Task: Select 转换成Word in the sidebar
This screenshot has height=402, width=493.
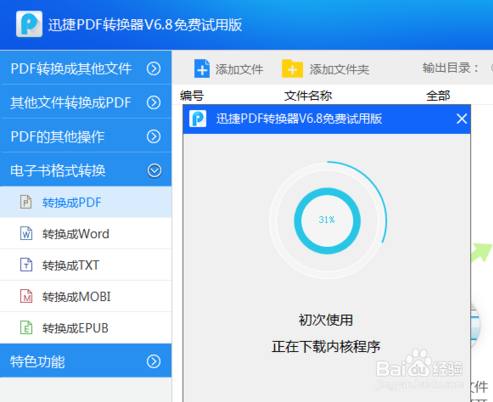Action: [x=86, y=233]
